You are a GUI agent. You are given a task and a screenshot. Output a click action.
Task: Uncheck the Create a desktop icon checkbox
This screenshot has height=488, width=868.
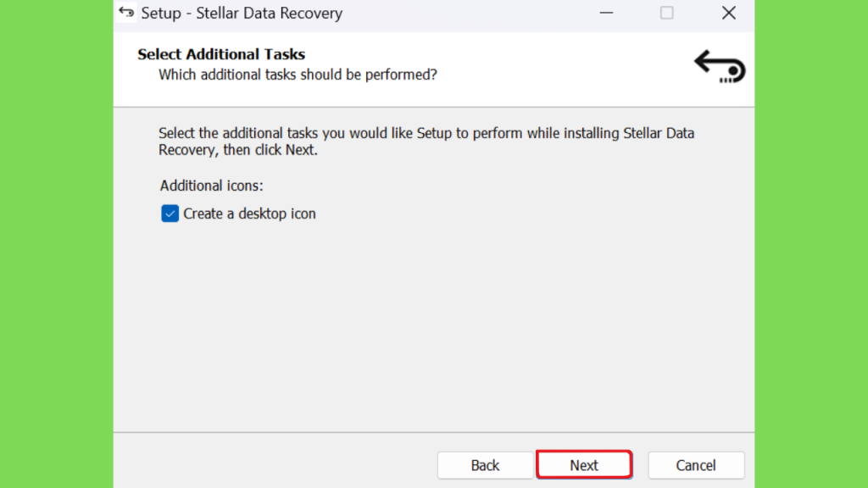click(x=170, y=213)
